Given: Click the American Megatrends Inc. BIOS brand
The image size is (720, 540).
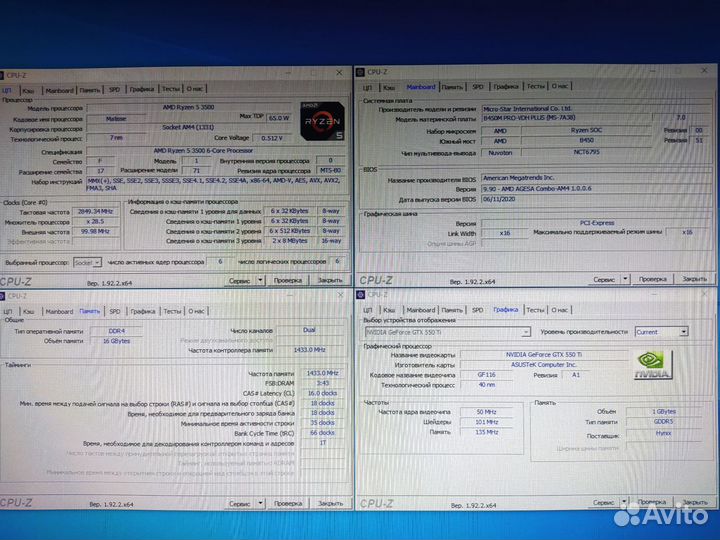Looking at the screenshot, I should coord(596,178).
